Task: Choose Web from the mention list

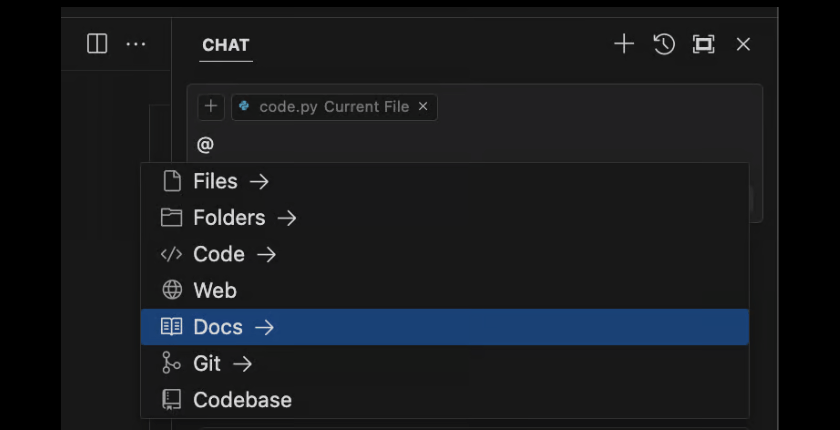Action: [215, 290]
